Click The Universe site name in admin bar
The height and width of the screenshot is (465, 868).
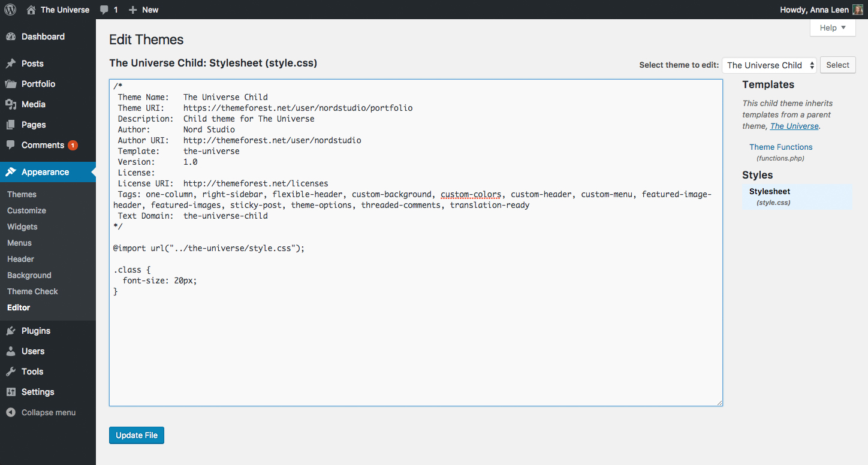tap(65, 10)
